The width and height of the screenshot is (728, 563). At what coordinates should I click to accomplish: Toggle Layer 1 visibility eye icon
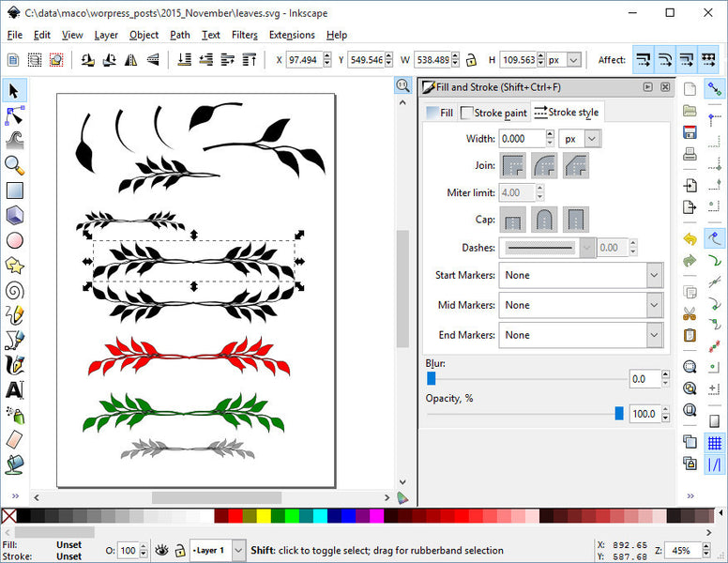161,550
